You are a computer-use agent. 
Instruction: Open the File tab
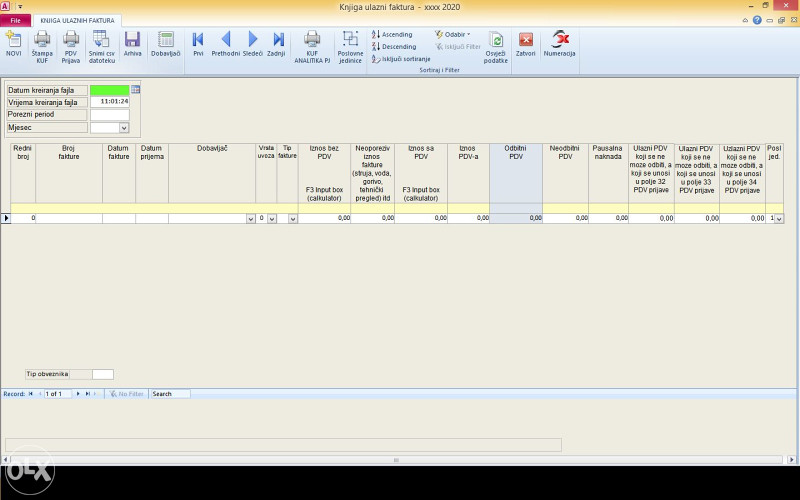(x=15, y=20)
